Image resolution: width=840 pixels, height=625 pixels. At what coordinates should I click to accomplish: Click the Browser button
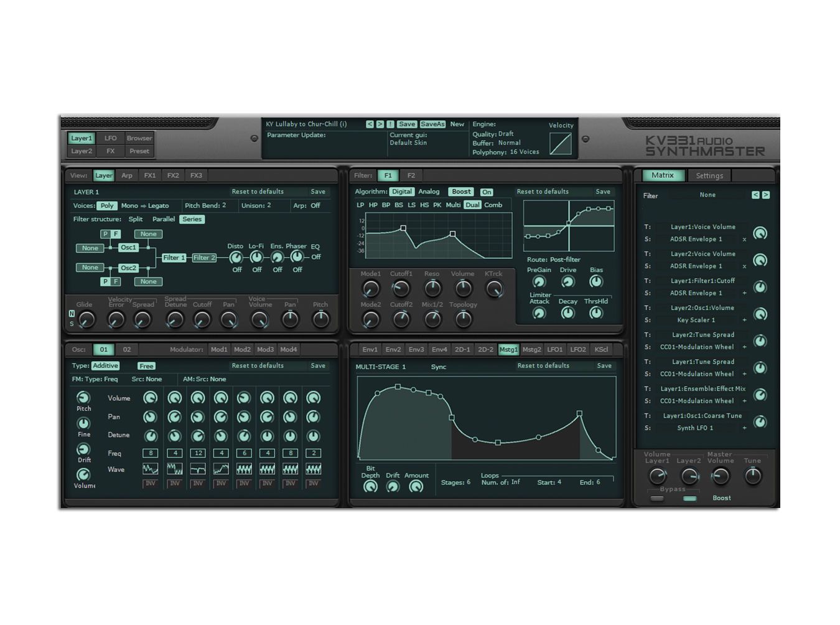point(139,138)
